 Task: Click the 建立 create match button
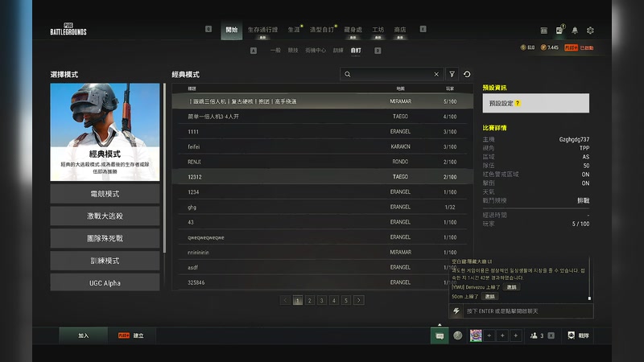click(131, 335)
